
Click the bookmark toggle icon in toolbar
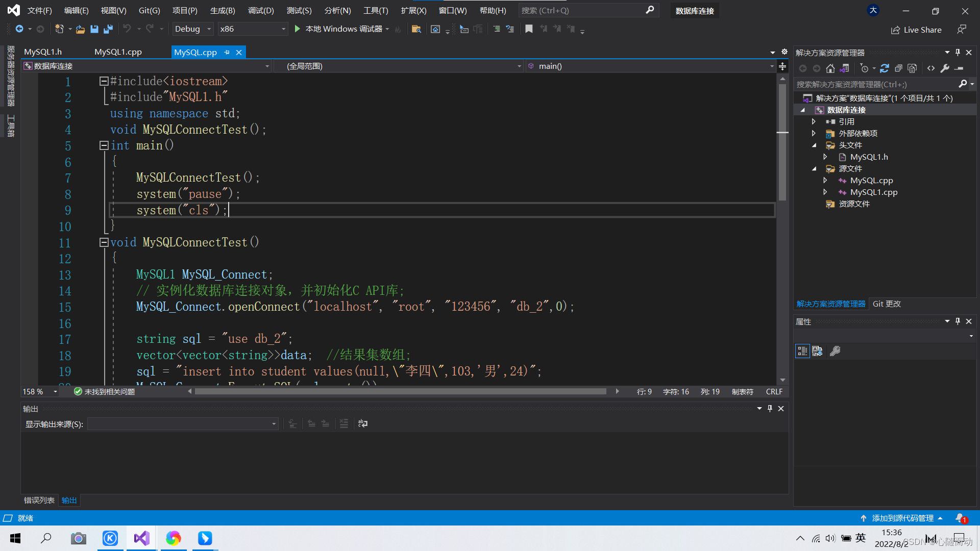(x=529, y=29)
